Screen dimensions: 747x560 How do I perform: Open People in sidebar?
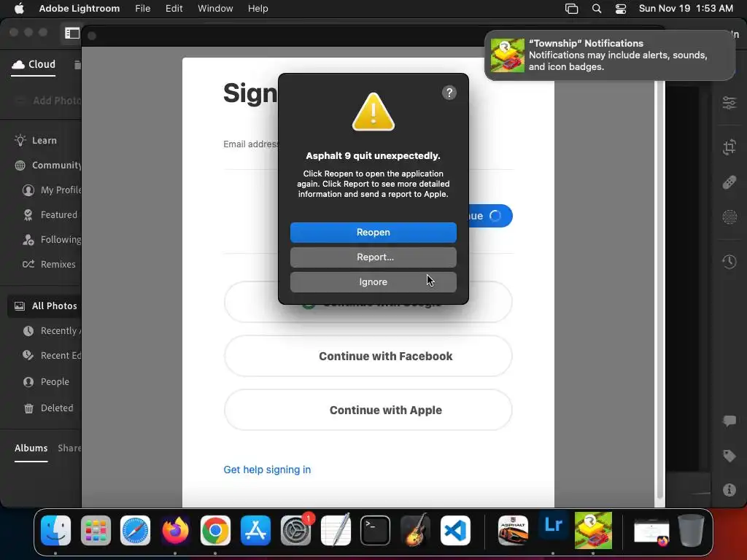[x=46, y=382]
